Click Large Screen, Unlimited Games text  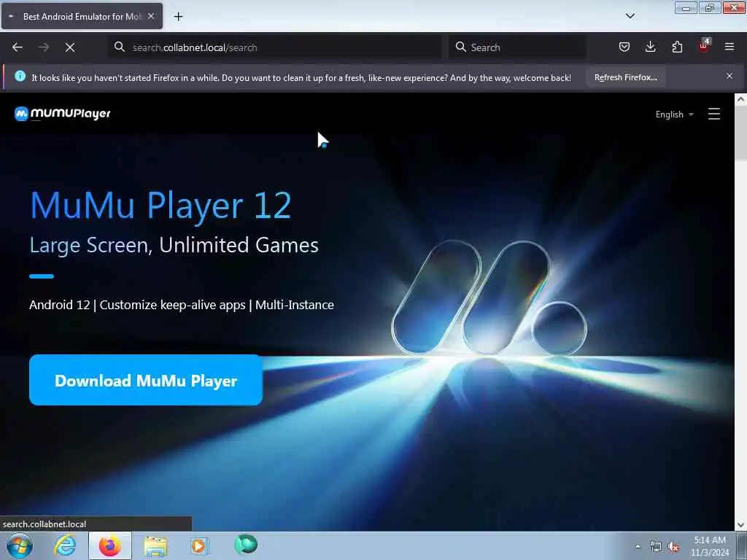point(174,245)
